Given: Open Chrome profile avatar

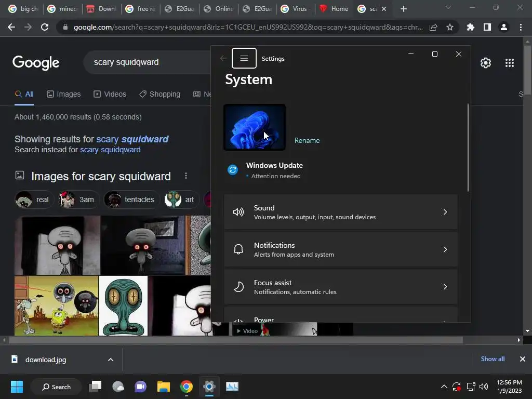Looking at the screenshot, I should [504, 27].
